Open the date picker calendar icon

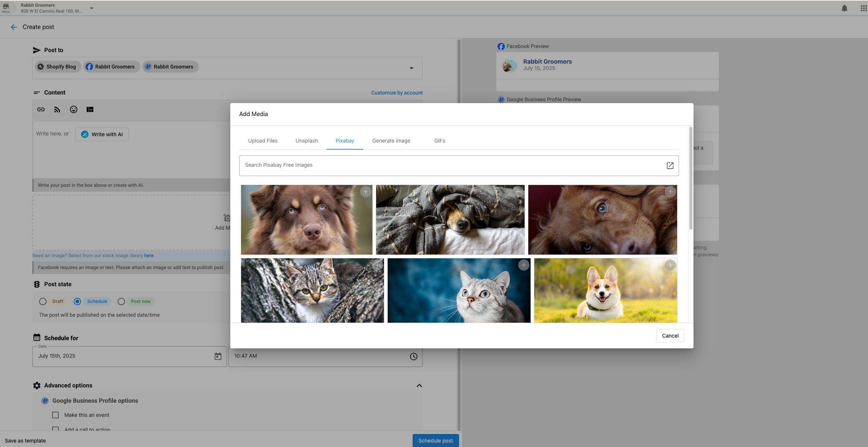218,356
